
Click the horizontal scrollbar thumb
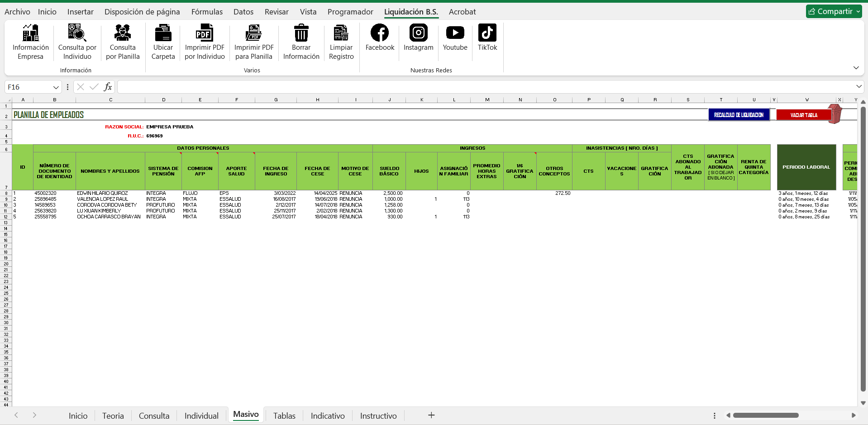coord(766,415)
